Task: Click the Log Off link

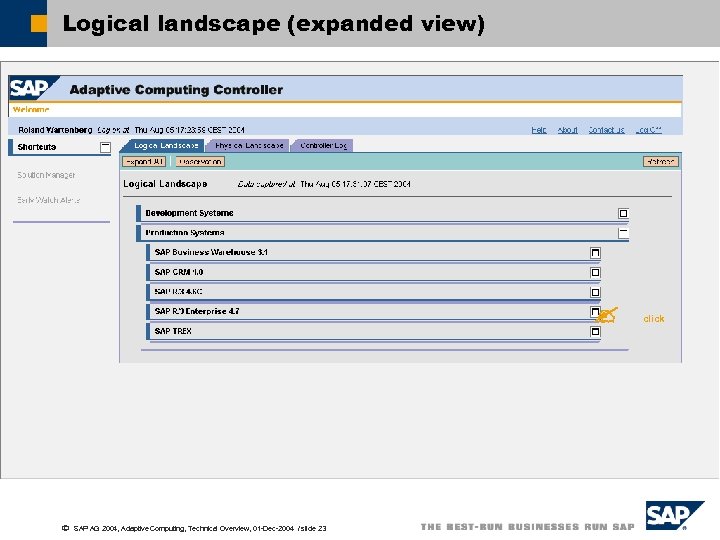Action: pyautogui.click(x=648, y=130)
